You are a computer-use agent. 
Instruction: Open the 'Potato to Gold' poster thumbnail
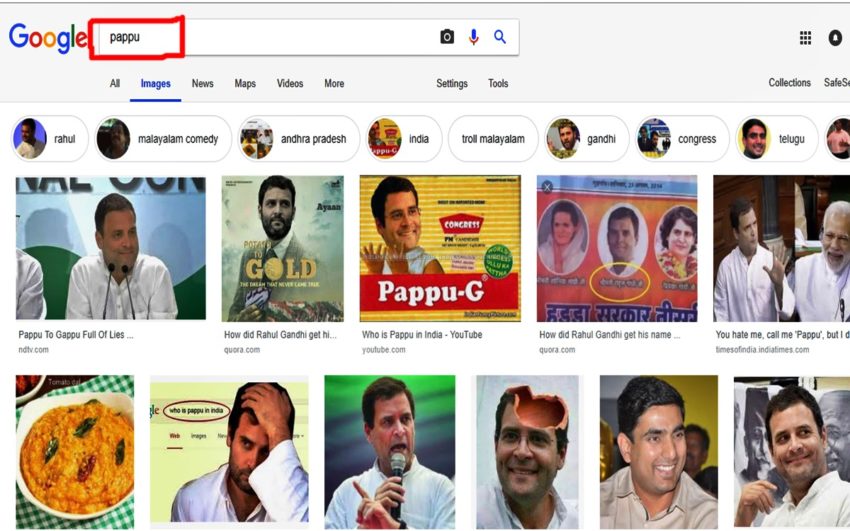coord(282,248)
